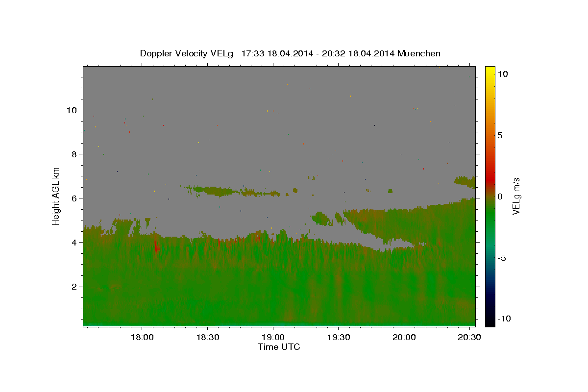Viewport: 588px width, 392px height.
Task: Click the '18:30' time tick label
Action: click(x=208, y=338)
